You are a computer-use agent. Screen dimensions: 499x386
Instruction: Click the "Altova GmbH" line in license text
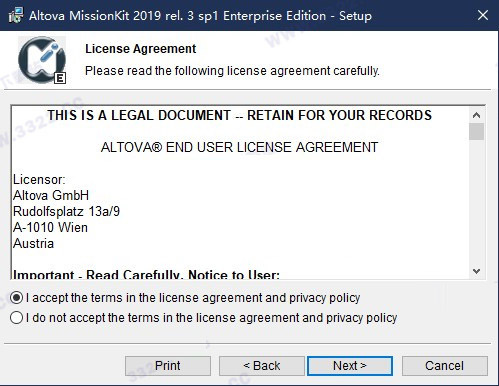point(51,195)
